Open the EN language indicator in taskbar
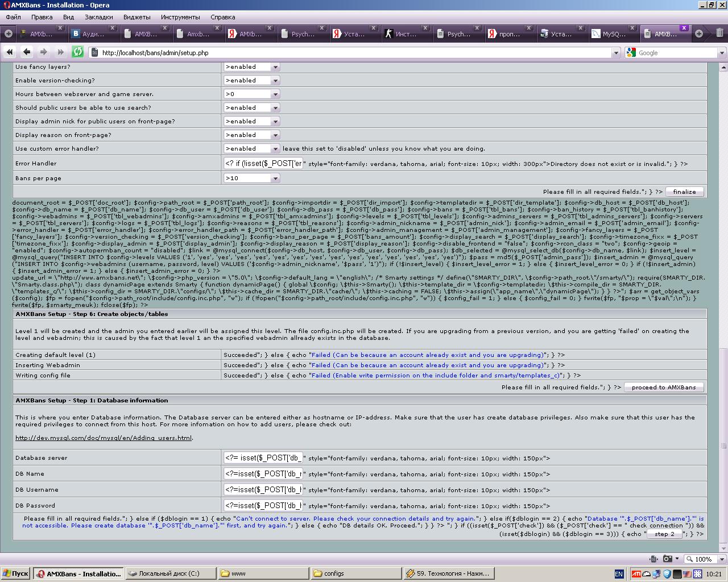This screenshot has width=728, height=582. click(619, 574)
